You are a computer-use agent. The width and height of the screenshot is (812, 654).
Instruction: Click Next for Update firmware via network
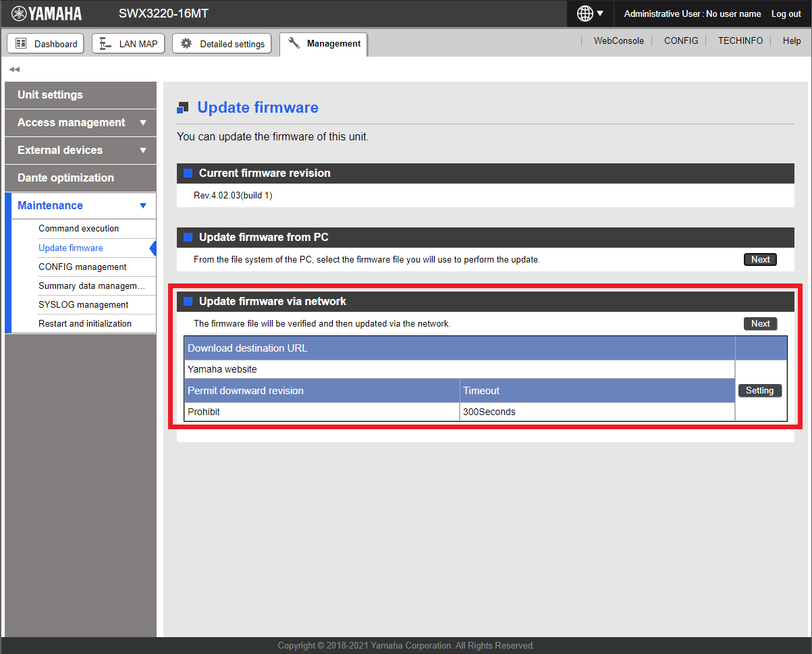pyautogui.click(x=760, y=324)
